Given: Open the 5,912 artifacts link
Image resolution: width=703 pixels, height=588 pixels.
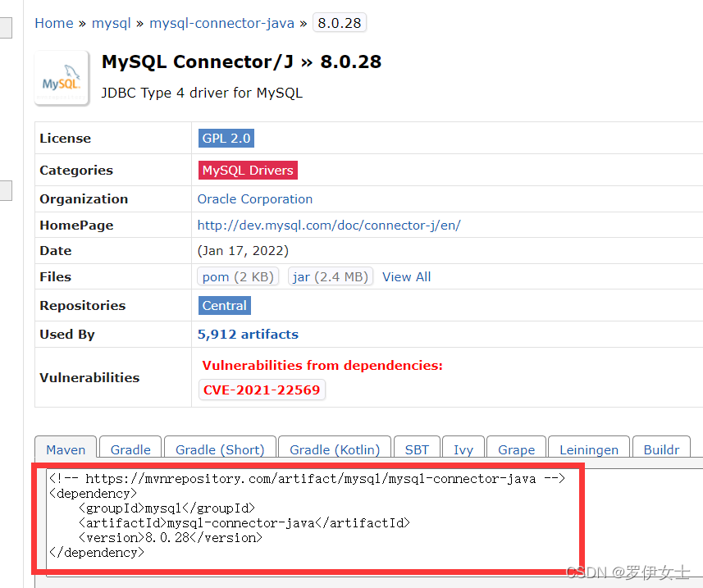Looking at the screenshot, I should 248,335.
